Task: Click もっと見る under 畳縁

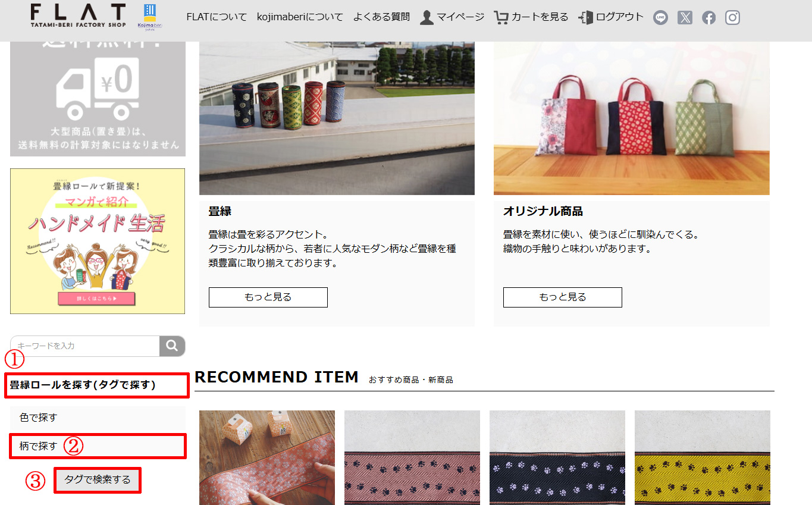Action: pyautogui.click(x=268, y=297)
